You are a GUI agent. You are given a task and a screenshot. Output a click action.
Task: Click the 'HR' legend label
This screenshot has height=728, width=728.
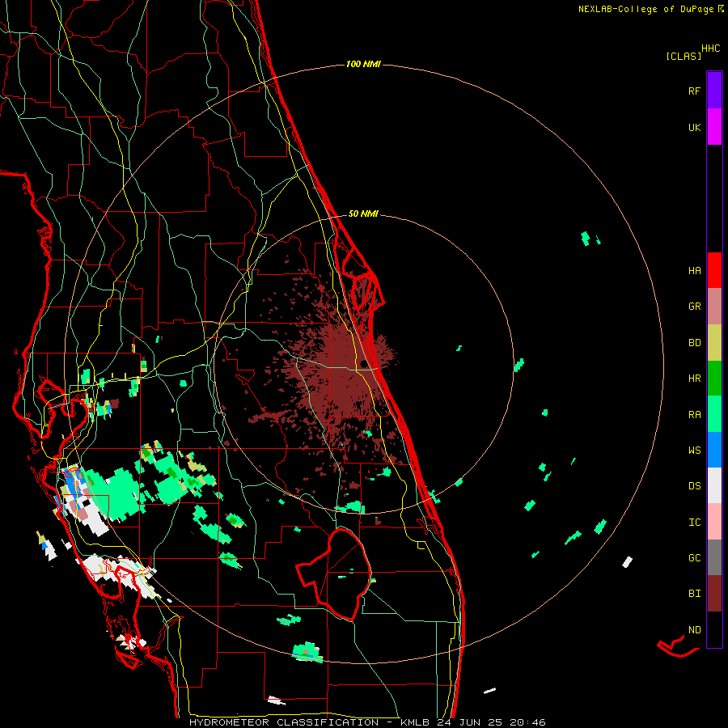pos(694,379)
